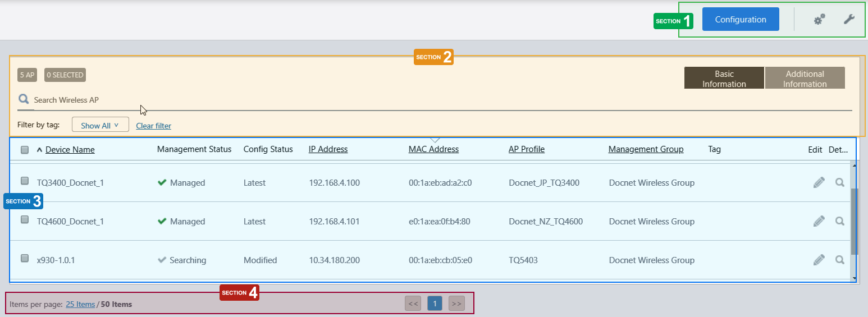Switch to Additional Information tab
This screenshot has width=868, height=317.
805,79
